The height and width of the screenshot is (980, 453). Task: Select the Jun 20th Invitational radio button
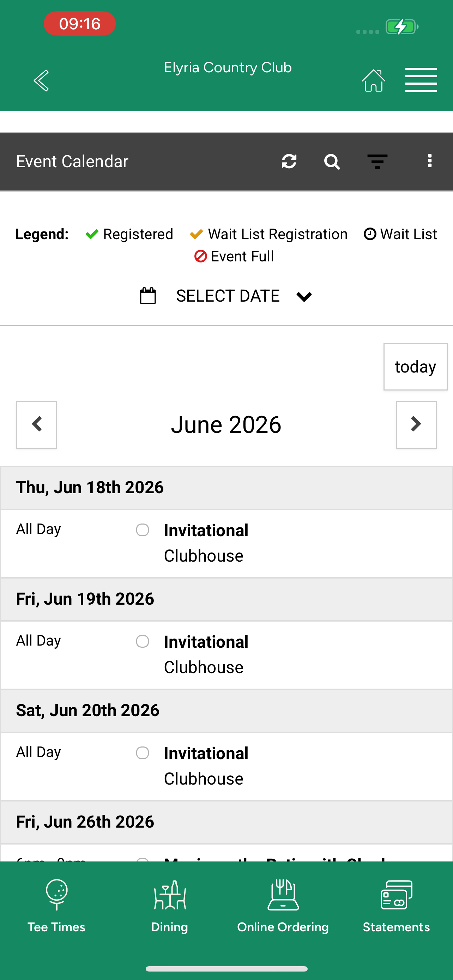pos(143,753)
